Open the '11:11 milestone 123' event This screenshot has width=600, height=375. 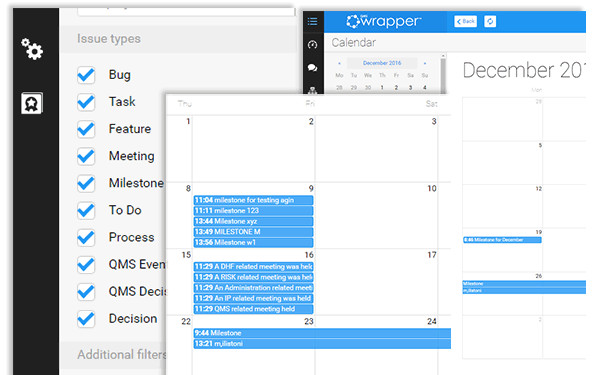(x=253, y=211)
